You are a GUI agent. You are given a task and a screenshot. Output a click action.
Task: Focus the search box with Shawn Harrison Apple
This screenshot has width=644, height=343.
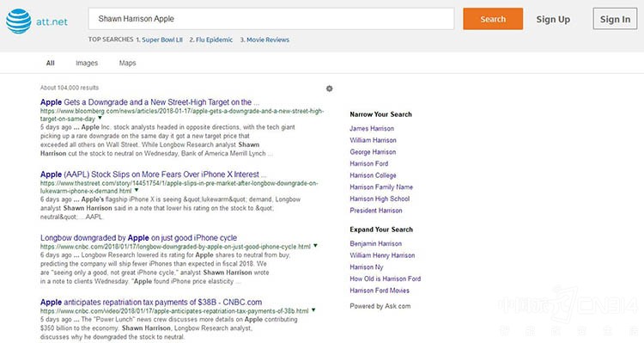[x=271, y=19]
